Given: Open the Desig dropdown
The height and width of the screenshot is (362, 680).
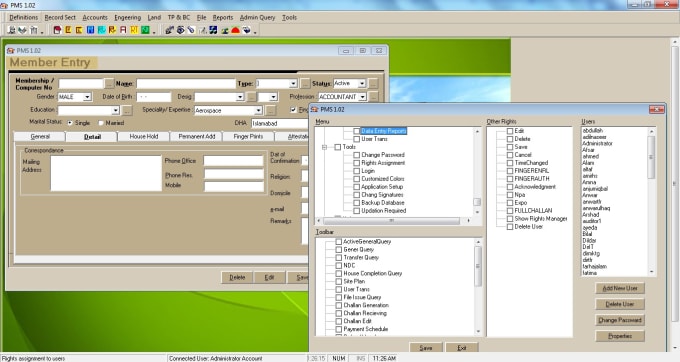Looking at the screenshot, I should point(240,97).
